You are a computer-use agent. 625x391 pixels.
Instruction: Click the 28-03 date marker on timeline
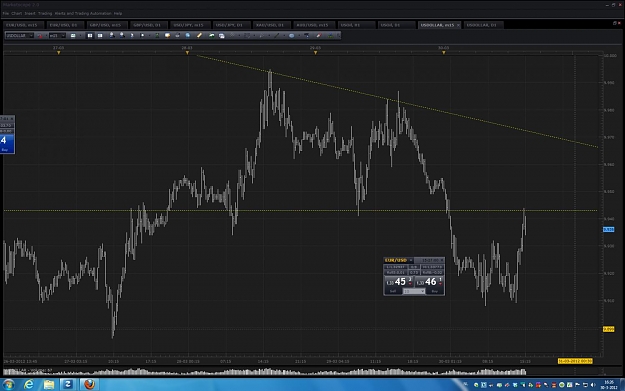(187, 52)
